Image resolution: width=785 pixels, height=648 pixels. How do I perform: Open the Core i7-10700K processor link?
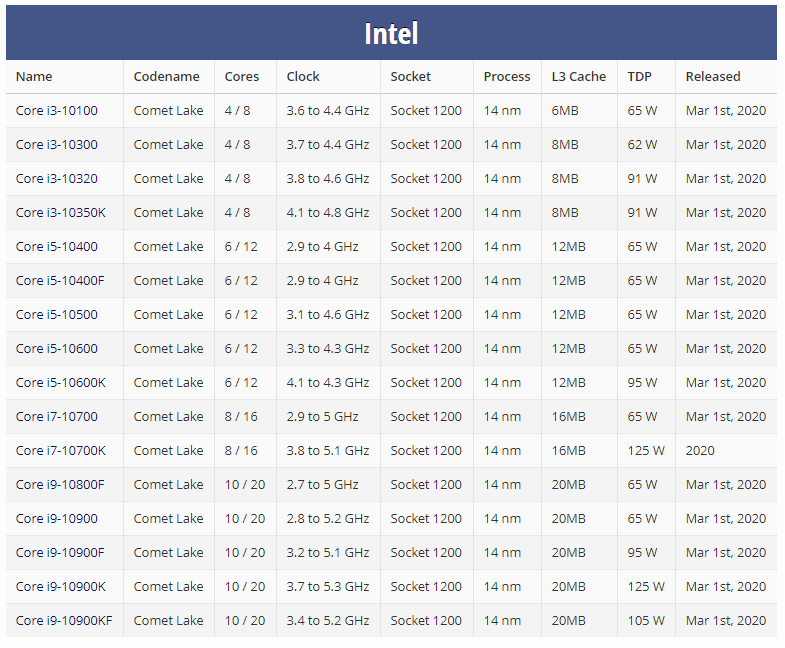coord(61,451)
